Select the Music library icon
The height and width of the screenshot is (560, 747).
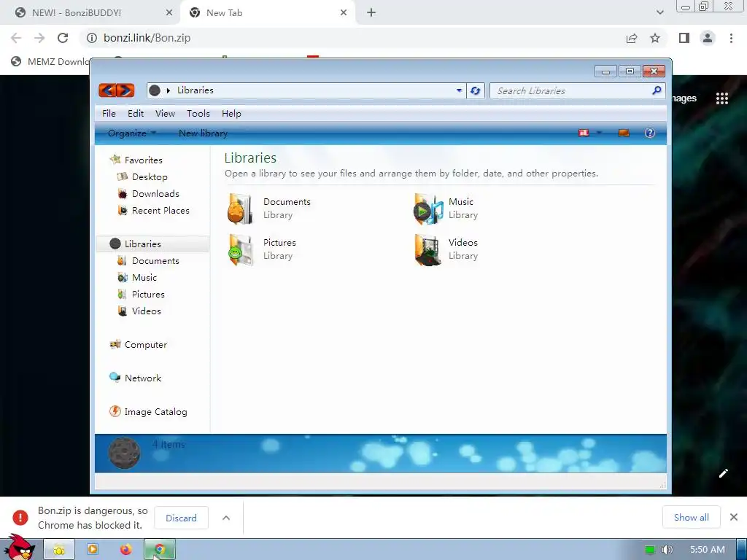tap(428, 209)
